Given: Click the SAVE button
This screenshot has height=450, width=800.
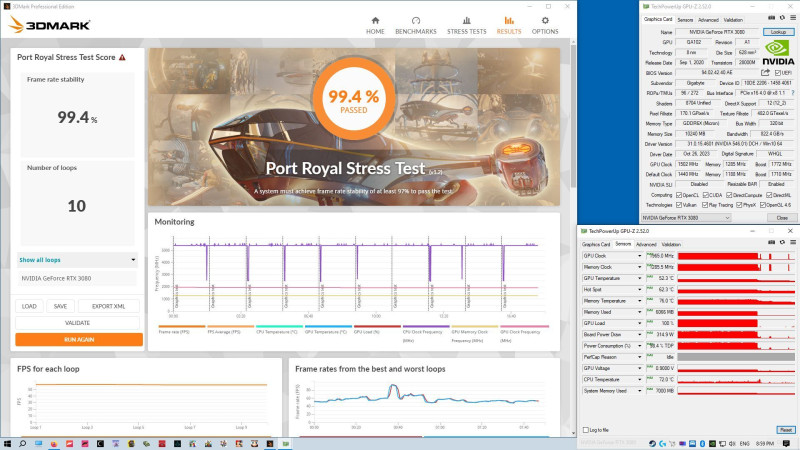Looking at the screenshot, I should click(60, 306).
